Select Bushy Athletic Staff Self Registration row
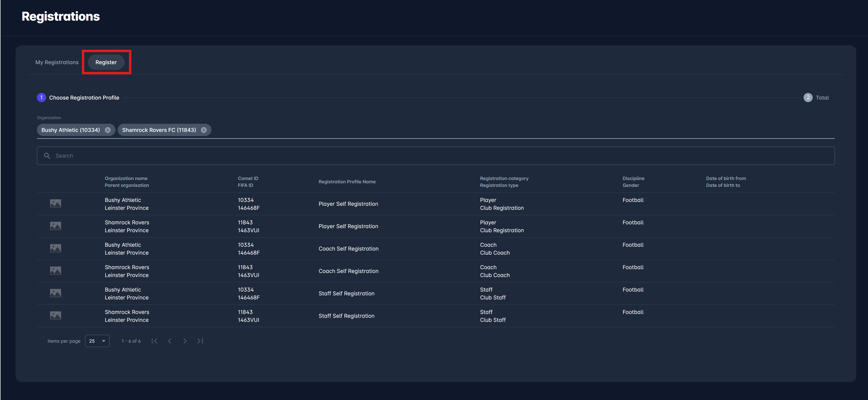Viewport: 868px width, 400px height. coord(346,293)
